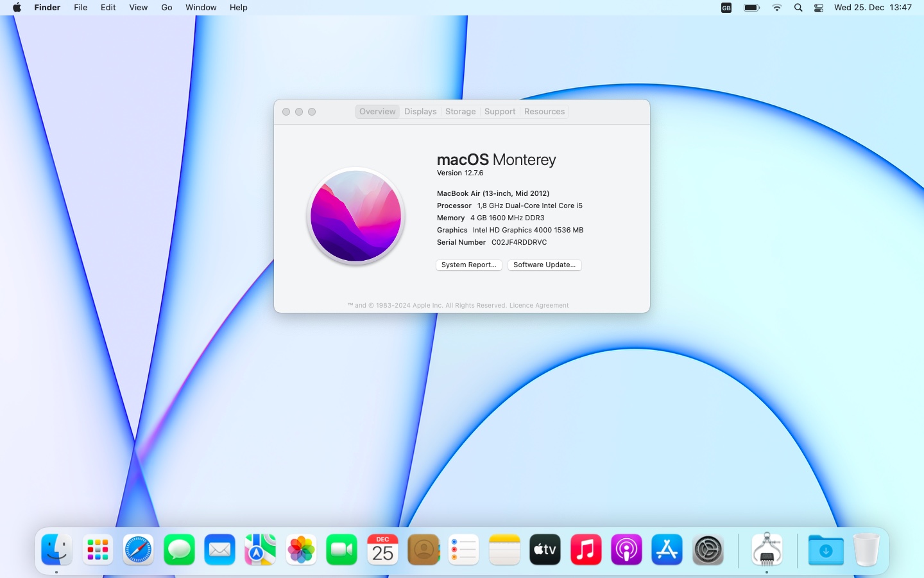Switch to the Storage tab
Image resolution: width=924 pixels, height=578 pixels.
[461, 112]
